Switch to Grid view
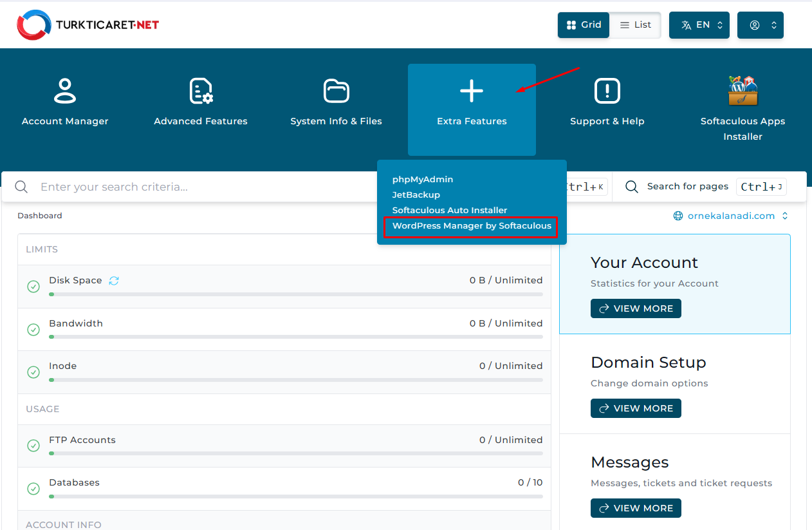The height and width of the screenshot is (530, 812). [x=584, y=25]
